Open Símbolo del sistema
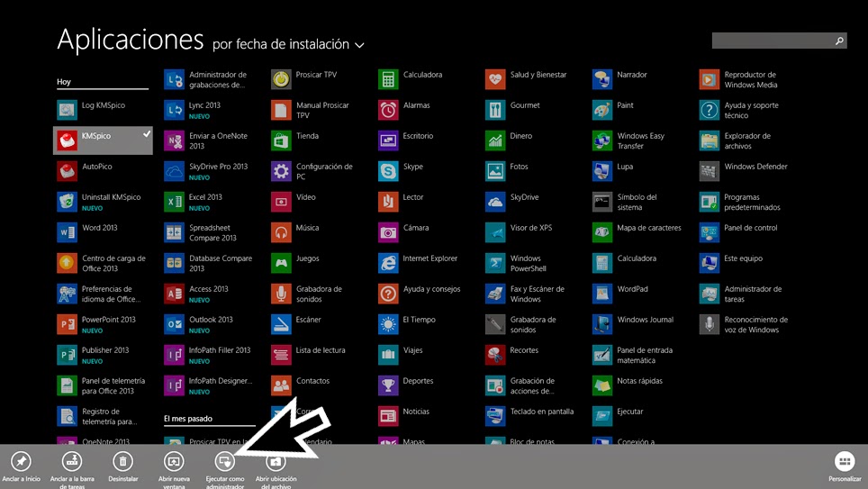The height and width of the screenshot is (489, 868). [x=625, y=202]
